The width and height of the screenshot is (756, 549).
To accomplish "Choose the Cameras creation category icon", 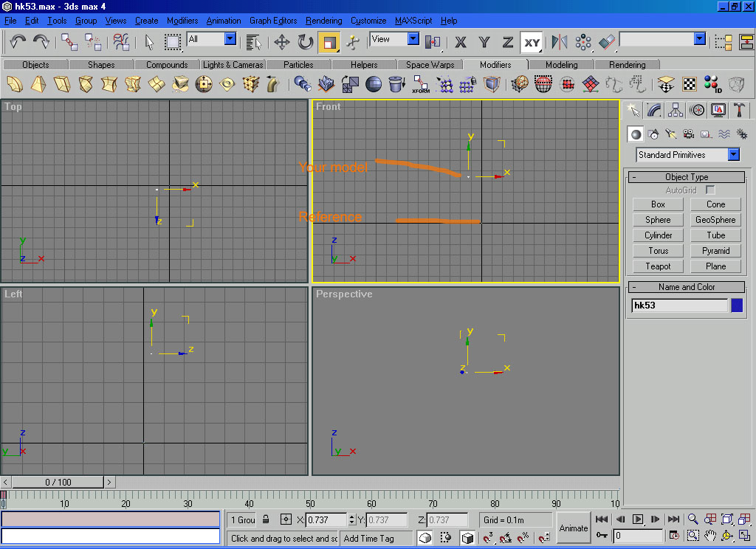I will pyautogui.click(x=688, y=134).
